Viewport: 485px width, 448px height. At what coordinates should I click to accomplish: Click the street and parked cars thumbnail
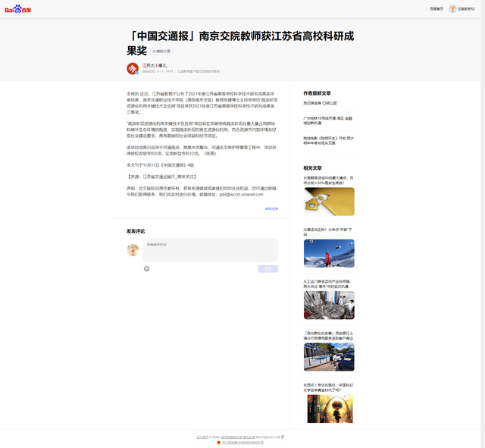coord(328,356)
